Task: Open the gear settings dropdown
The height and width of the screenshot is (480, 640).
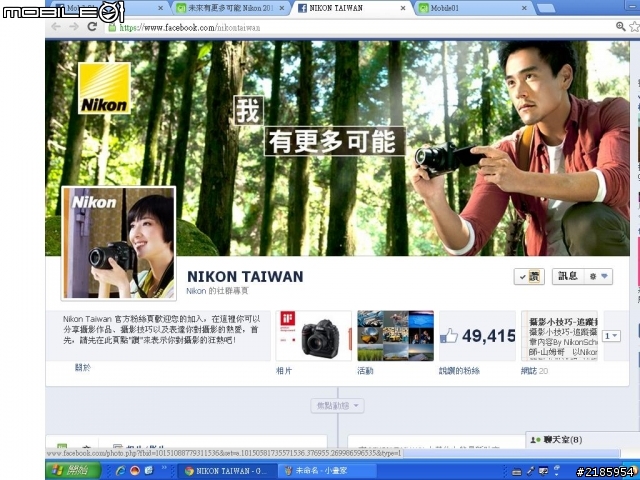Action: click(598, 276)
